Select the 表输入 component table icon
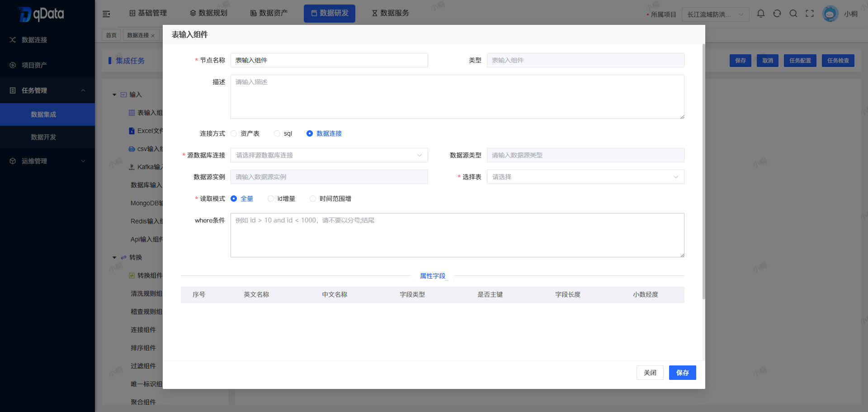The width and height of the screenshot is (868, 412). pyautogui.click(x=132, y=113)
